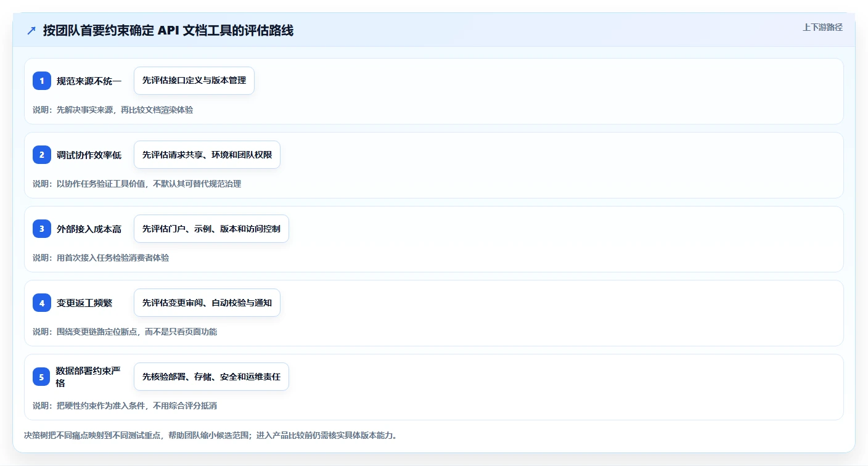868x466 pixels.
Task: Click the 调试协作效率低 heading
Action: [x=89, y=155]
